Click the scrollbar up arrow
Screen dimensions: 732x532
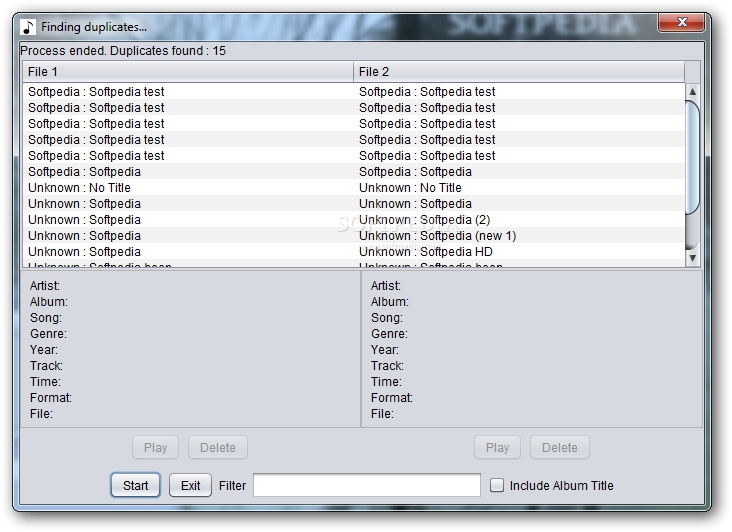click(692, 91)
